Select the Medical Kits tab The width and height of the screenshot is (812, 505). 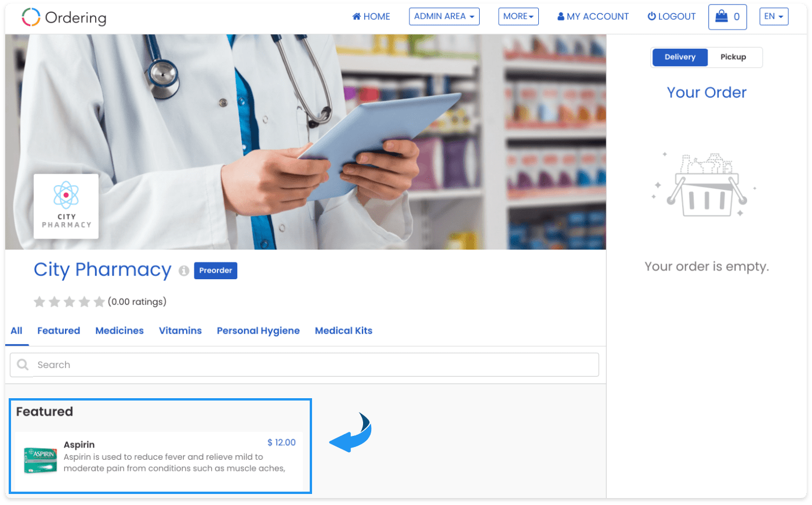tap(343, 331)
